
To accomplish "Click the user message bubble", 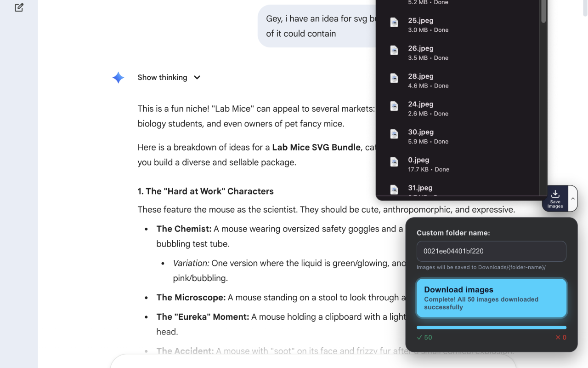I will pos(317,26).
